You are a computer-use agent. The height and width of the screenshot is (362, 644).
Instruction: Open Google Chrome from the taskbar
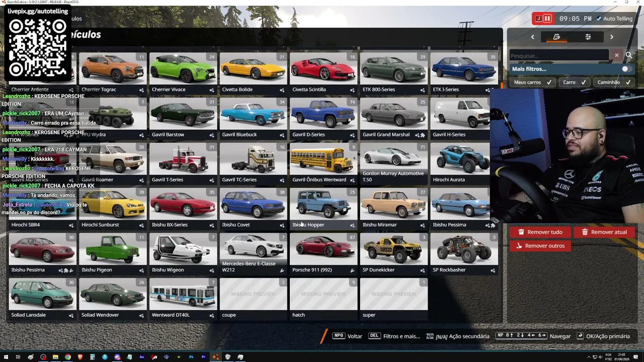point(68,357)
